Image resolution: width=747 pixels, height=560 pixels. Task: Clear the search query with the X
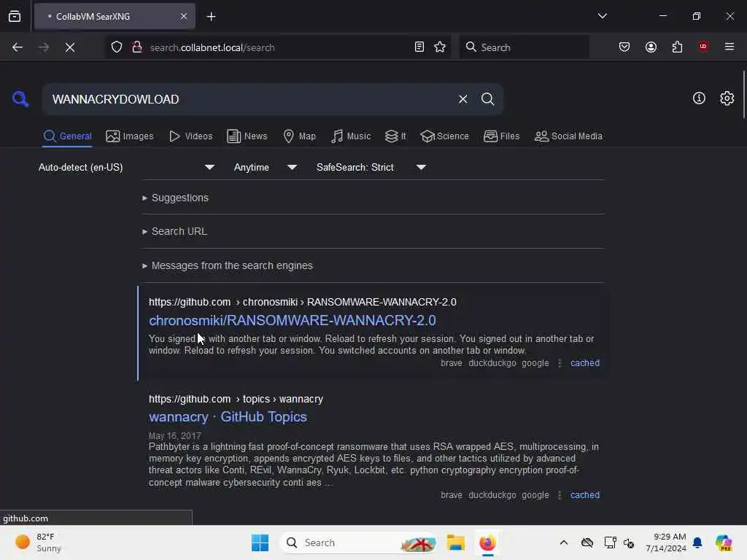(462, 99)
